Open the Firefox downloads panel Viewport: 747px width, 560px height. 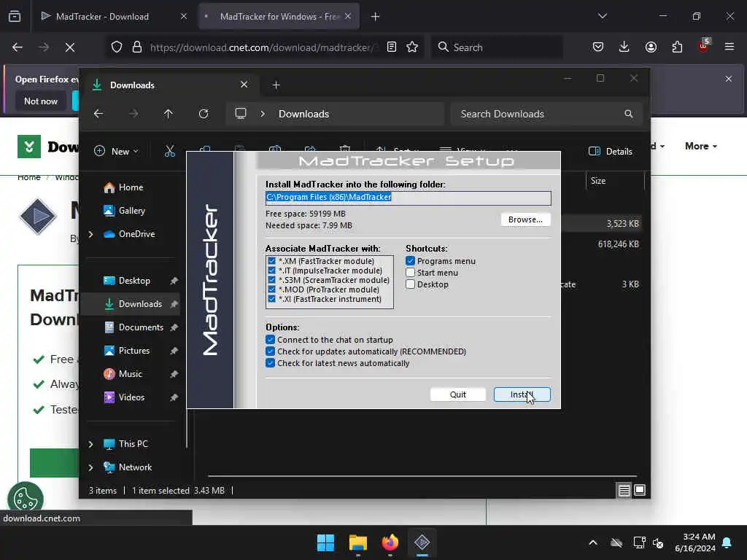click(x=624, y=47)
